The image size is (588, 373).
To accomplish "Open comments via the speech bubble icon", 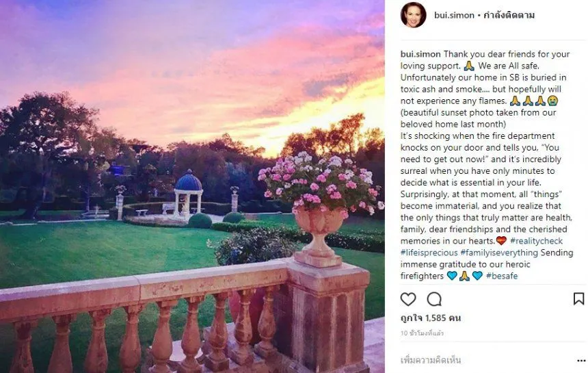I will tap(434, 299).
